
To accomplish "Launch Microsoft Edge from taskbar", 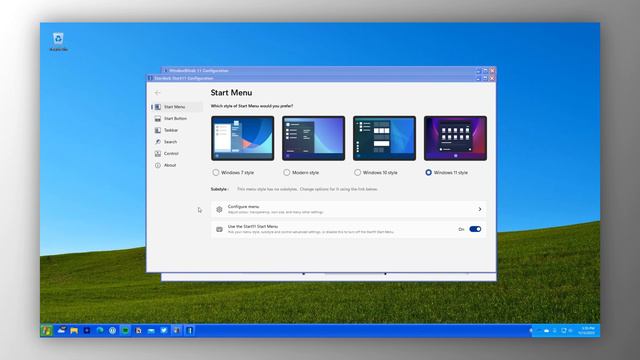I will point(100,330).
